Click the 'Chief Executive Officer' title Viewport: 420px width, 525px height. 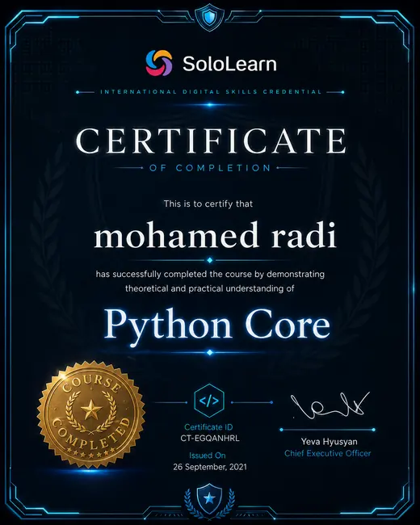coord(328,453)
